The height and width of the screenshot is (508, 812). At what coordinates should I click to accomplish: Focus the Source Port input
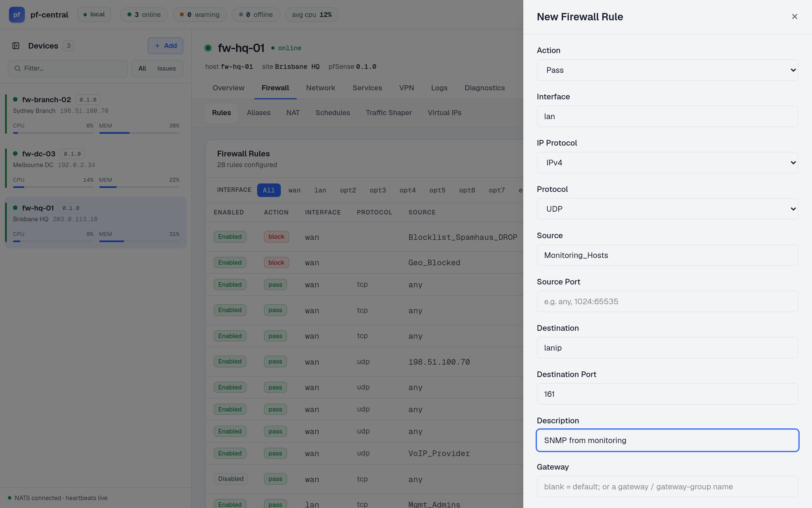667,301
